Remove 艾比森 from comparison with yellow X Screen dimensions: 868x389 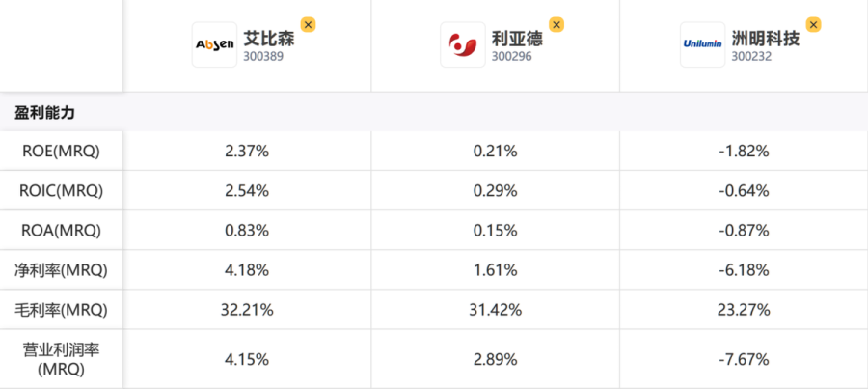click(309, 25)
